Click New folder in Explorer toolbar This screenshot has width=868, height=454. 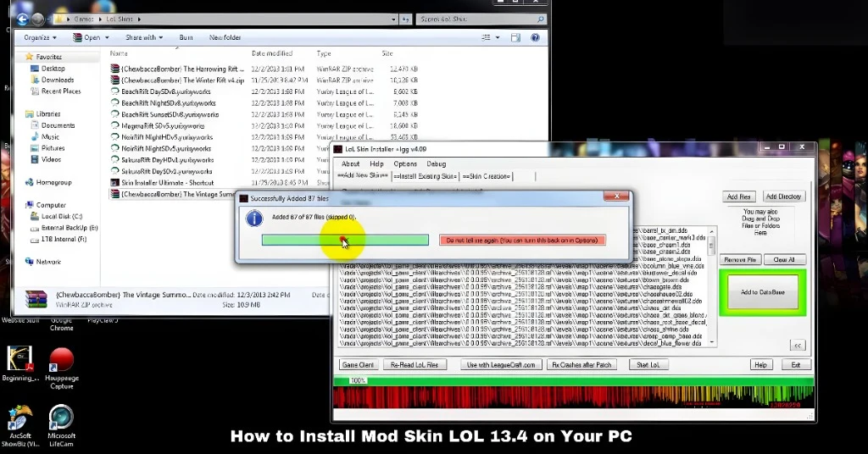pyautogui.click(x=225, y=37)
